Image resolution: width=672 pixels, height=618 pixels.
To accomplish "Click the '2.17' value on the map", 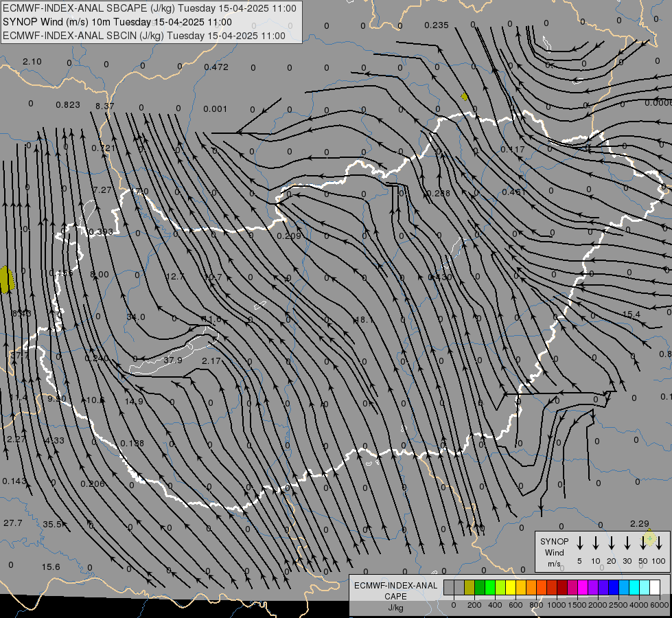I will [211, 361].
